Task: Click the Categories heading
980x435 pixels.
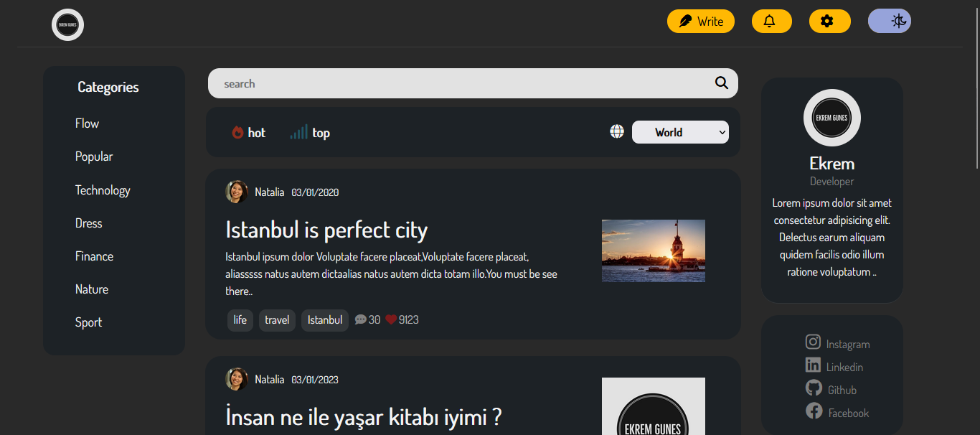Action: coord(108,87)
